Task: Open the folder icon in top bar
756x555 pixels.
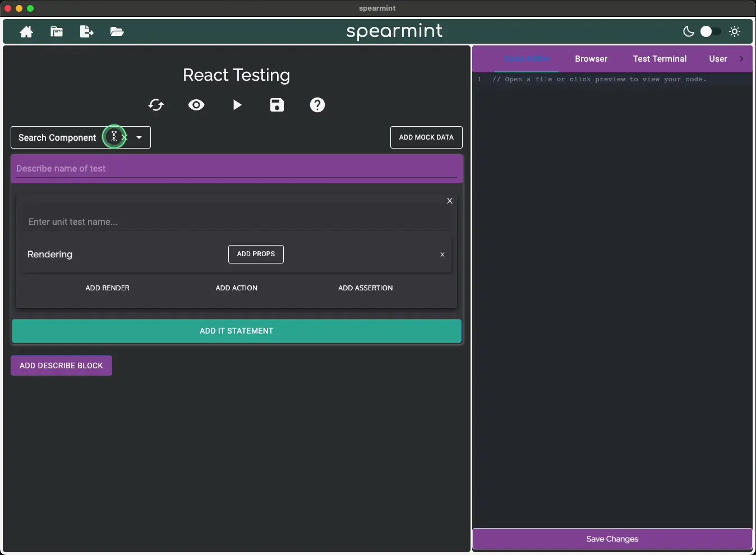Action: (117, 31)
